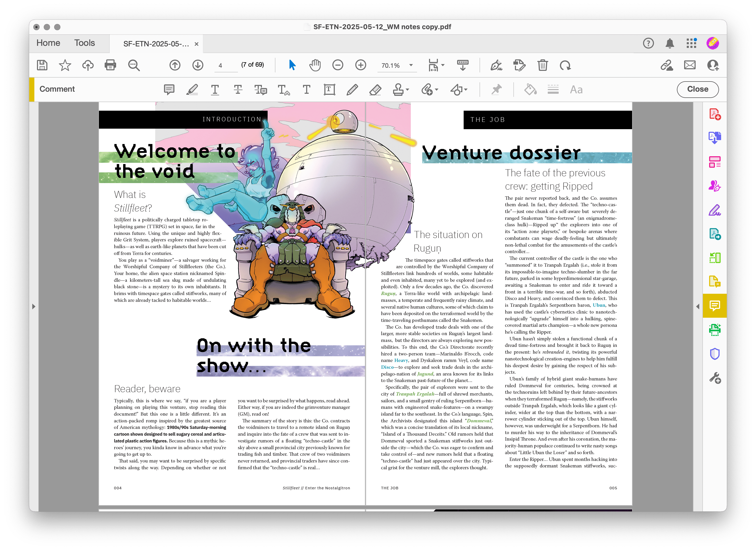
Task: Switch to the arrow Selection tool
Action: pyautogui.click(x=292, y=65)
